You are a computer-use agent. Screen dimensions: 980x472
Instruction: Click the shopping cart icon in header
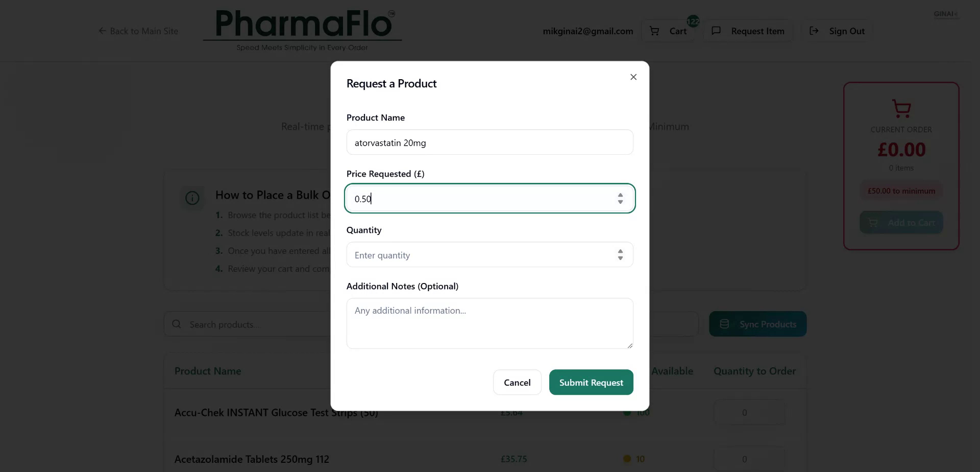coord(654,31)
